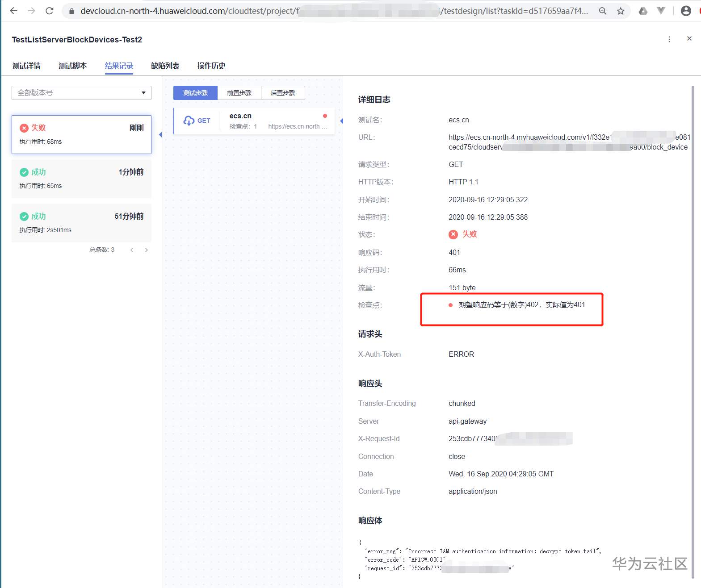Open the browser profile avatar icon

pos(686,11)
